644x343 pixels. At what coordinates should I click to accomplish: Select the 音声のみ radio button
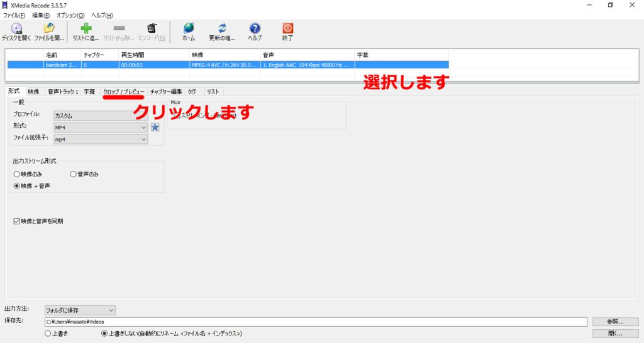coord(73,174)
